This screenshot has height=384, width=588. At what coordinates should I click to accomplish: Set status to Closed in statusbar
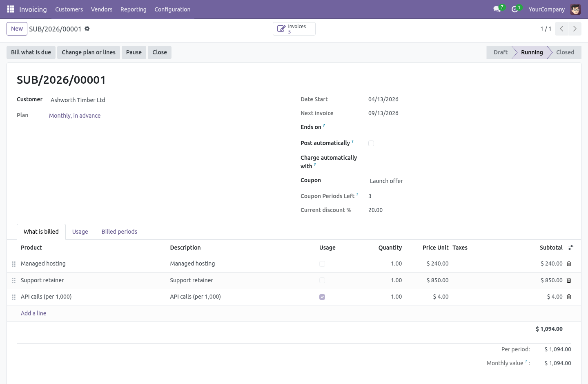(x=565, y=52)
